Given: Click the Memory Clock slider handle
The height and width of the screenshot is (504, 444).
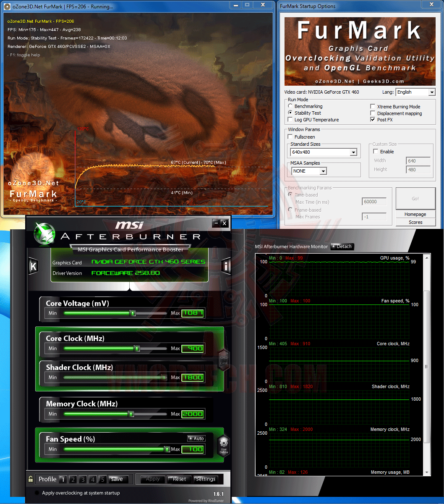Looking at the screenshot, I should click(131, 414).
